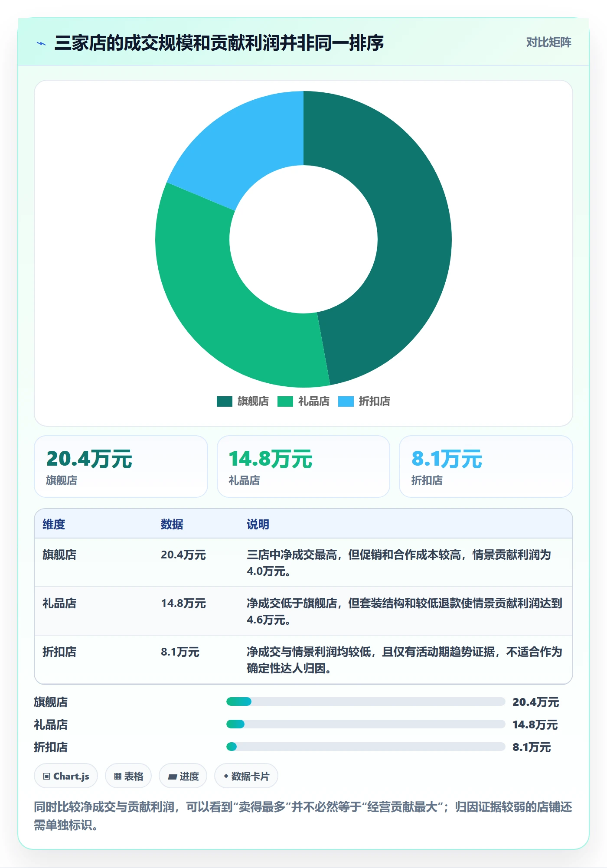The image size is (607, 868).
Task: Click the 14.8万元 value beside the progress bar
Action: tap(535, 724)
